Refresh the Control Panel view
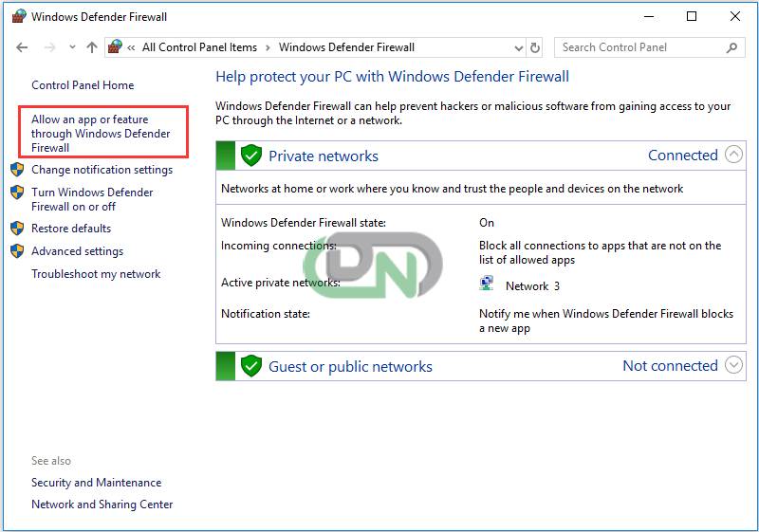This screenshot has width=759, height=532. (x=534, y=47)
